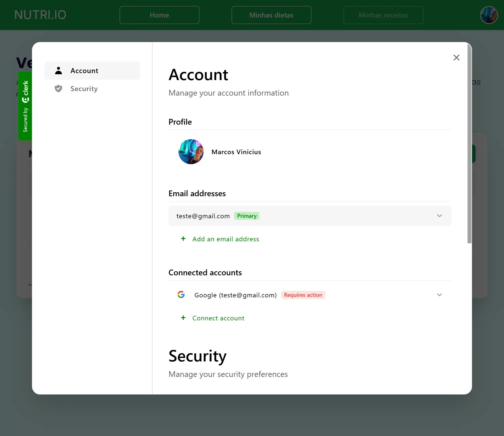Click the Primary badge
Viewport: 504px width, 436px height.
tap(247, 216)
